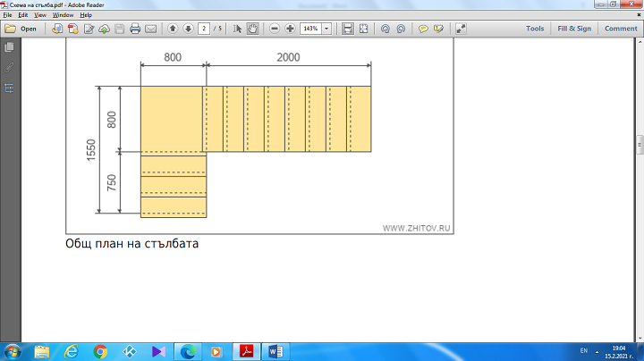Go to next page arrow

(188, 29)
